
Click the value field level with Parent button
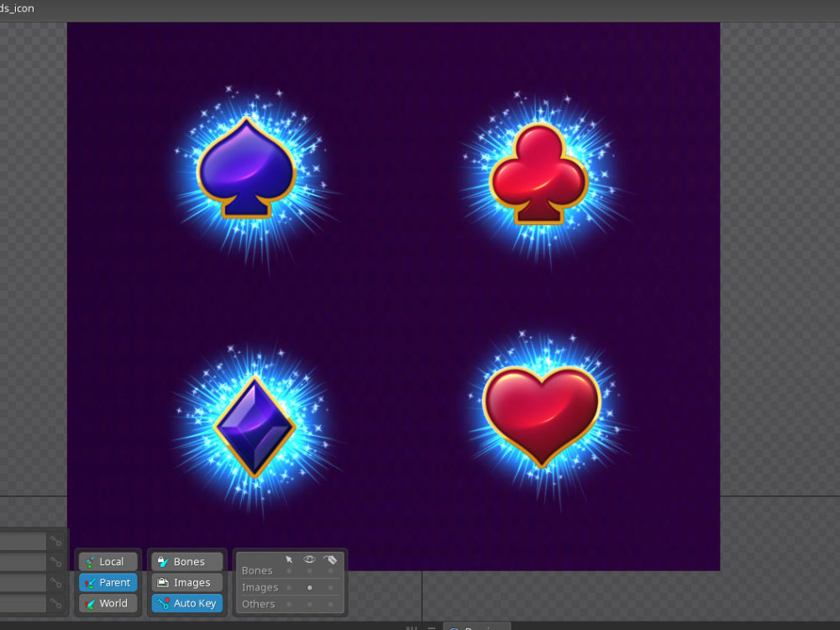[x=23, y=582]
